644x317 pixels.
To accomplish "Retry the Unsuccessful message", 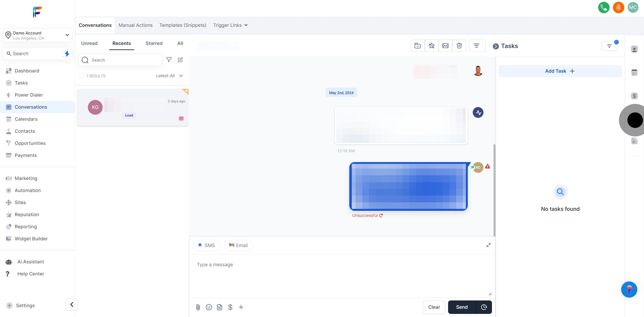I will [381, 215].
